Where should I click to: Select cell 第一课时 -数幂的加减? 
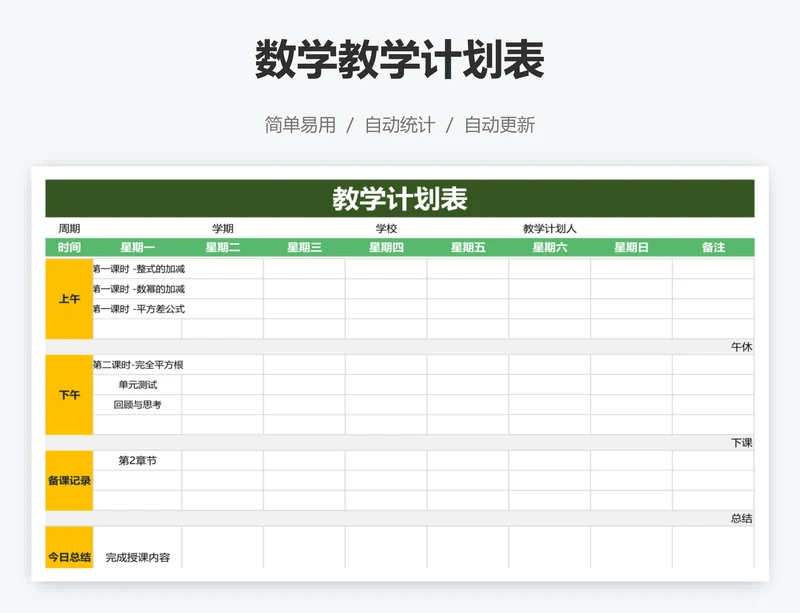[x=138, y=289]
